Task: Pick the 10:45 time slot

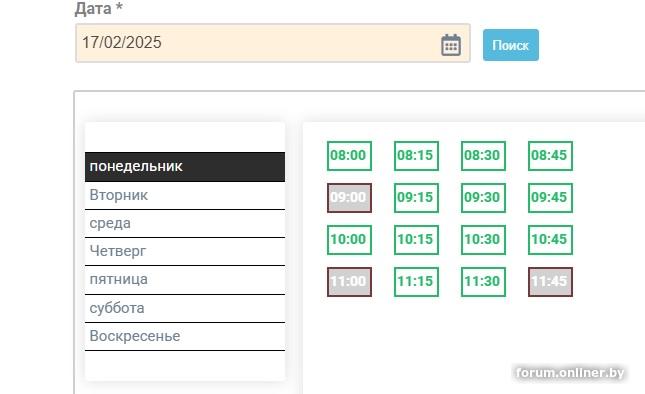Action: (550, 240)
